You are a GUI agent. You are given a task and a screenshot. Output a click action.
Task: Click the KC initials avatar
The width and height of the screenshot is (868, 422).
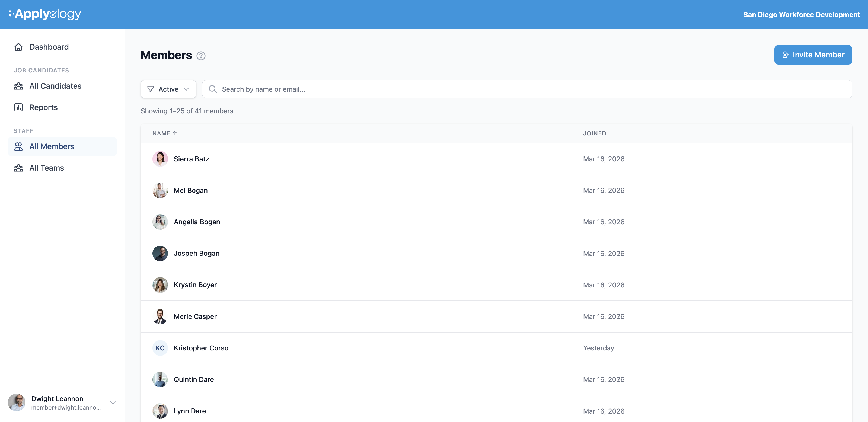click(160, 348)
